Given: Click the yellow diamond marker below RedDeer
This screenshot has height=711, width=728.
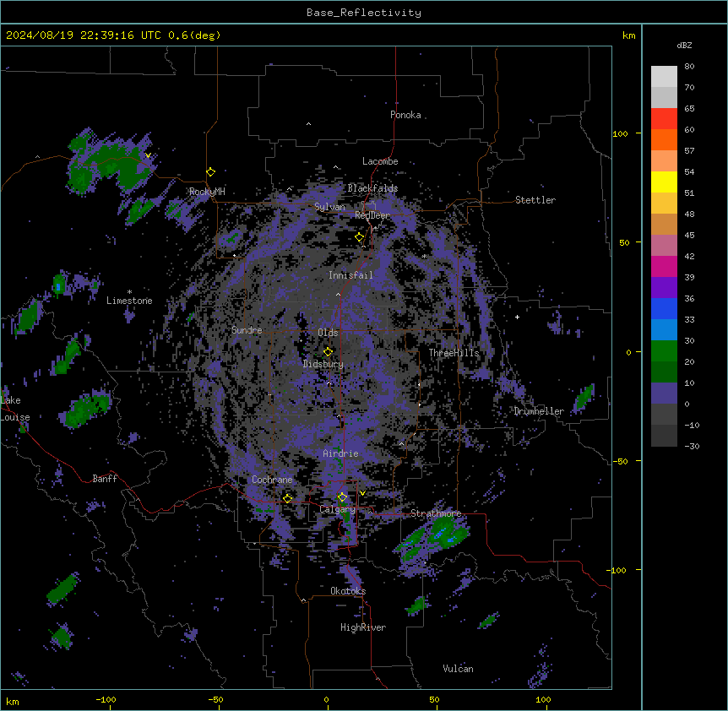Looking at the screenshot, I should (x=359, y=237).
